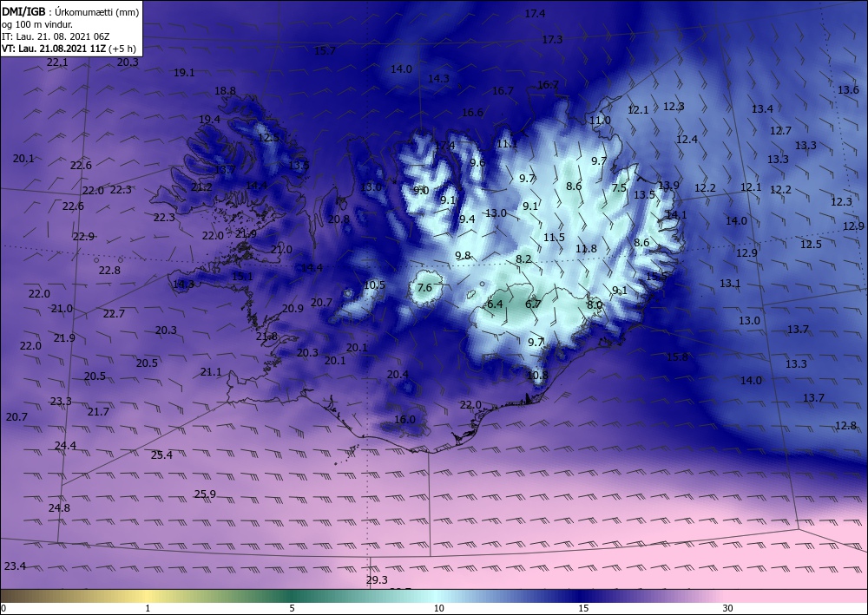Click the 'IT: Lau. 21. 08. 2021 06Z' line
868x615 pixels.
pos(56,36)
